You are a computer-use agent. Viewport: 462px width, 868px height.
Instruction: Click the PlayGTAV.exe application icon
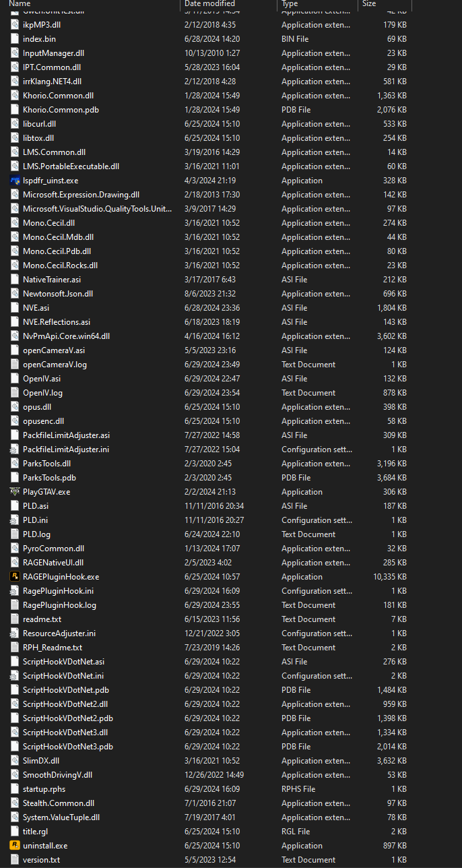pos(15,492)
